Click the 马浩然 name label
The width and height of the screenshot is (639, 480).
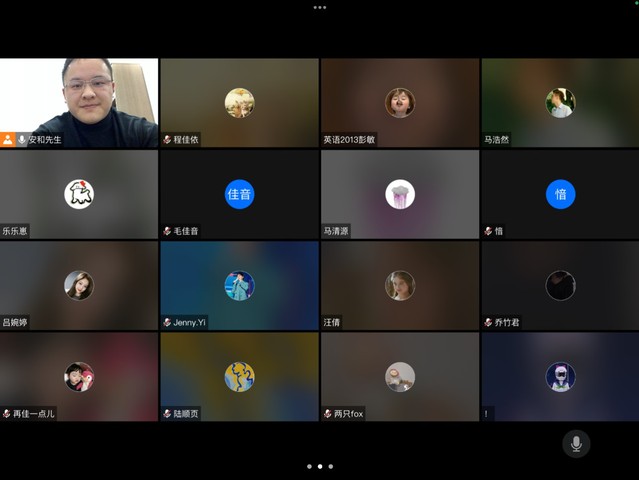point(497,140)
